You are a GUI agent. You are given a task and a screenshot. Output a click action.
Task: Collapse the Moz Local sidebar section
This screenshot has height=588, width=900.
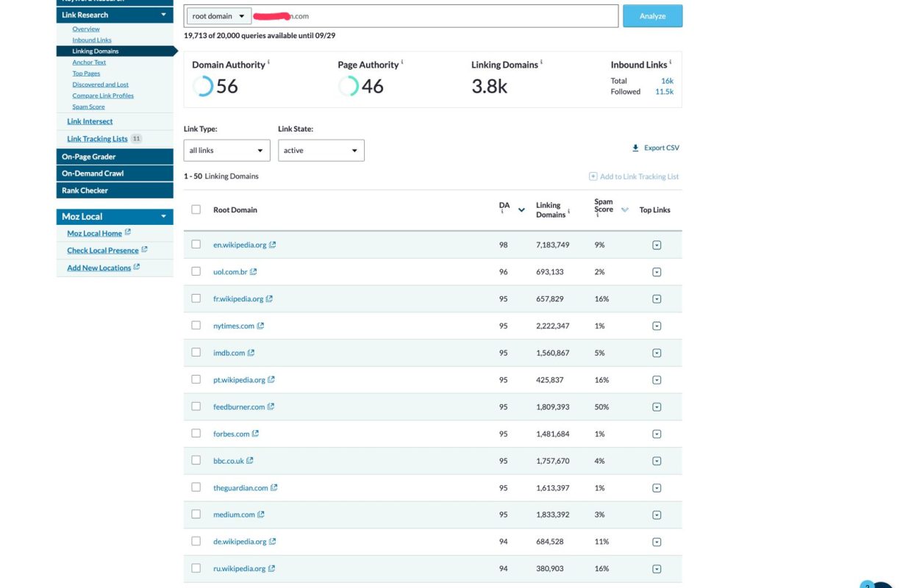(163, 217)
